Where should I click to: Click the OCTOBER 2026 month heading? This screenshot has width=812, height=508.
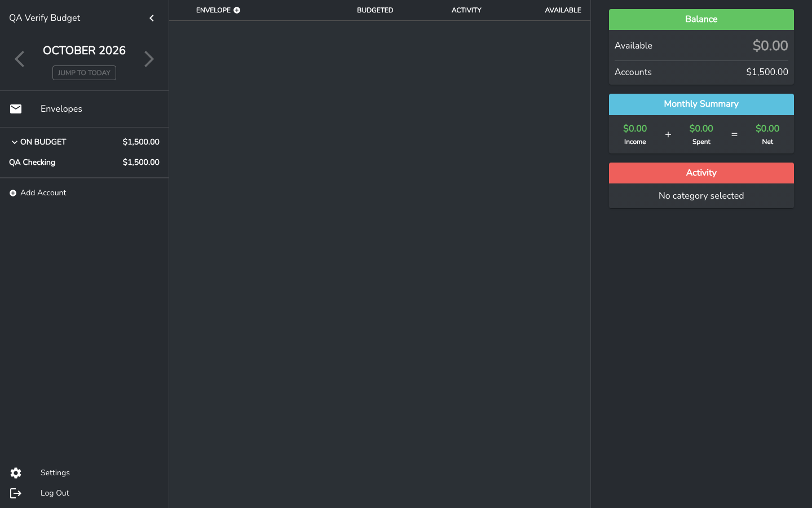84,50
